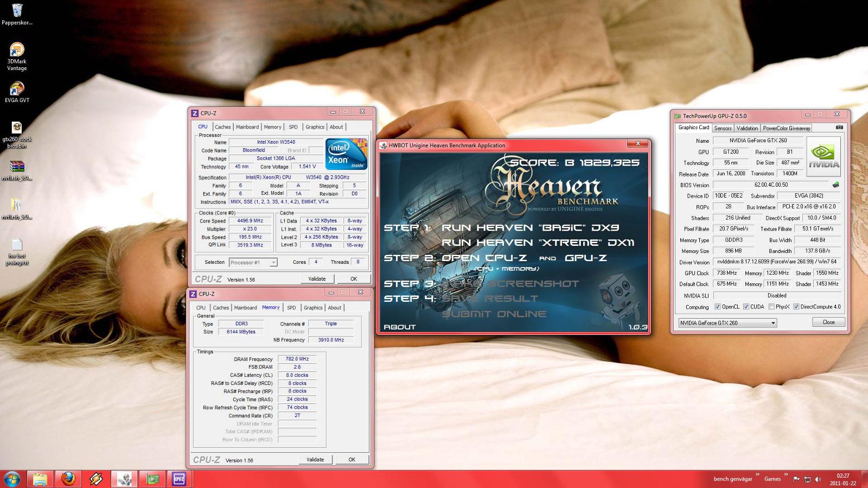Click STEP 3 TAKE SCREENSHOT option

510,283
